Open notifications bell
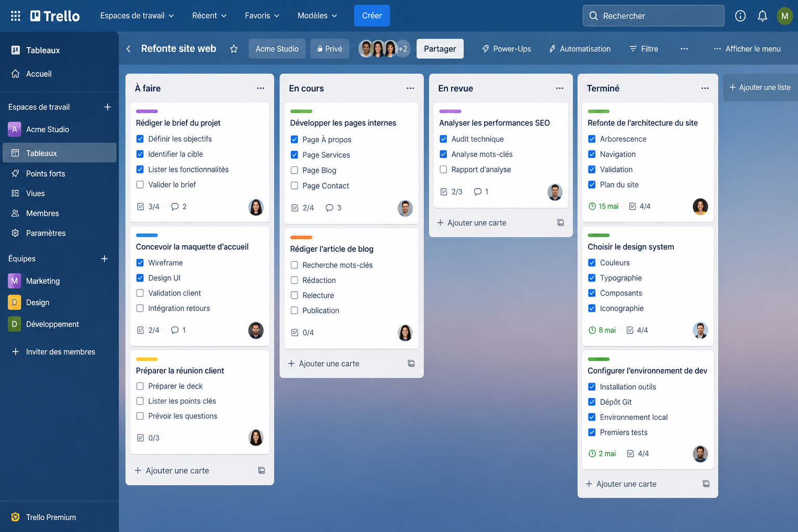 tap(762, 16)
